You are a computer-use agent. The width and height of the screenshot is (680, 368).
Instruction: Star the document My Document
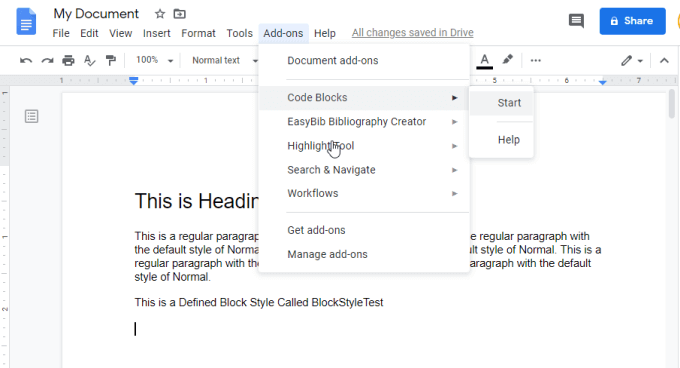[x=160, y=14]
